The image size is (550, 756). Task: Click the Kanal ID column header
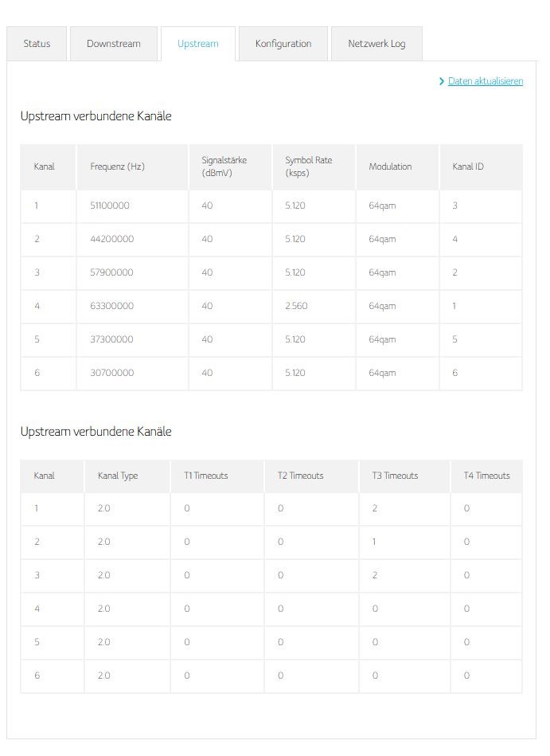tap(468, 166)
